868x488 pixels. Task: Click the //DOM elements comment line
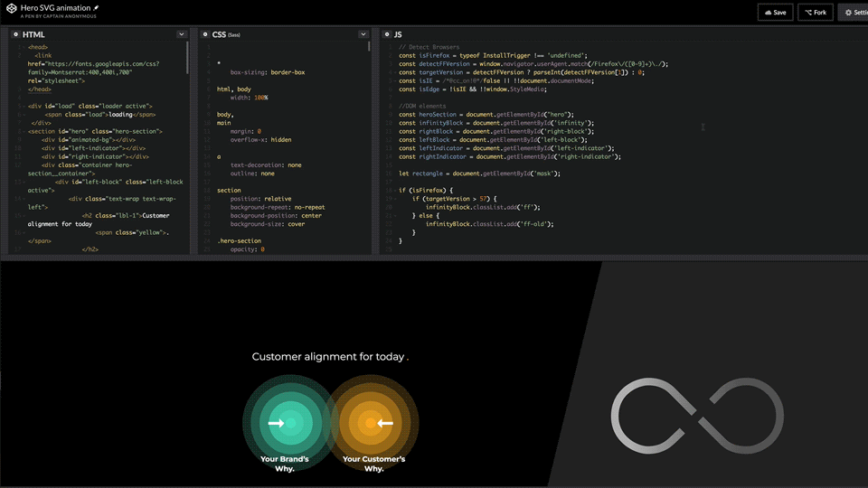click(422, 107)
